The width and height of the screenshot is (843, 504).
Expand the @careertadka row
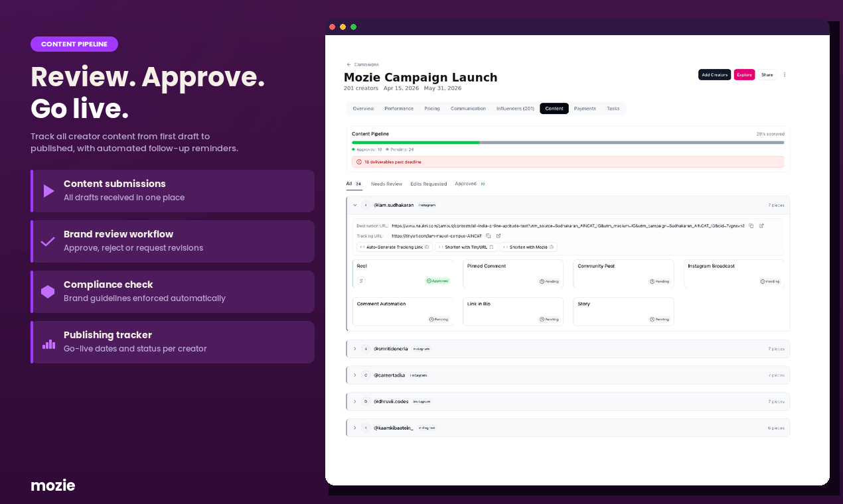click(x=355, y=375)
